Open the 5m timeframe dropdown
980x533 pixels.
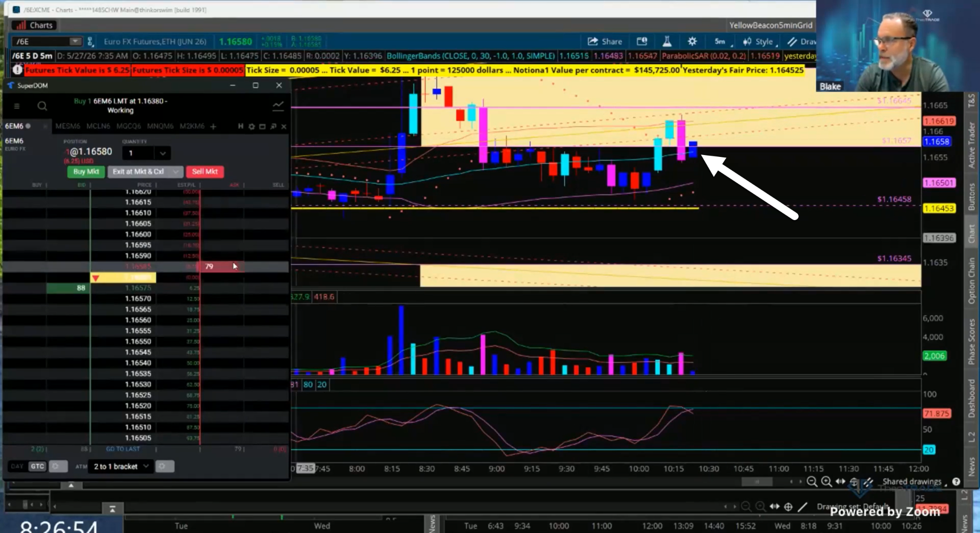[722, 42]
